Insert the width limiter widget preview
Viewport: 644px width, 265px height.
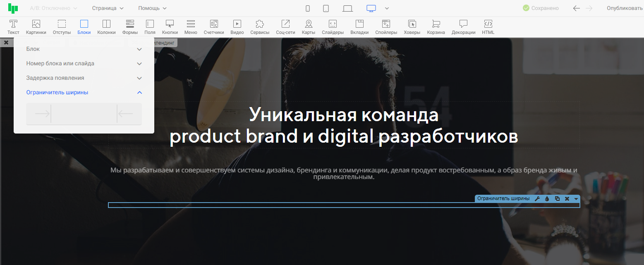coord(84,114)
